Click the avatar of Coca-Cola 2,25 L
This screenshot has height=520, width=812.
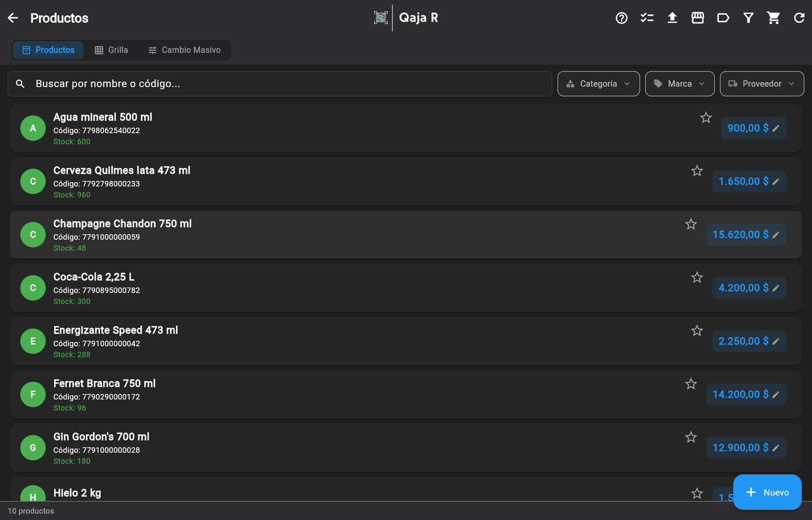pos(33,288)
